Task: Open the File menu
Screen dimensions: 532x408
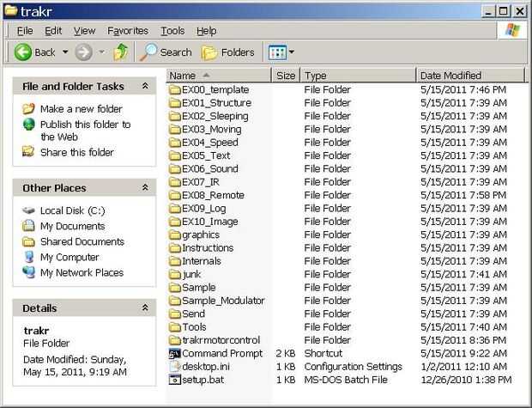Action: [x=25, y=31]
